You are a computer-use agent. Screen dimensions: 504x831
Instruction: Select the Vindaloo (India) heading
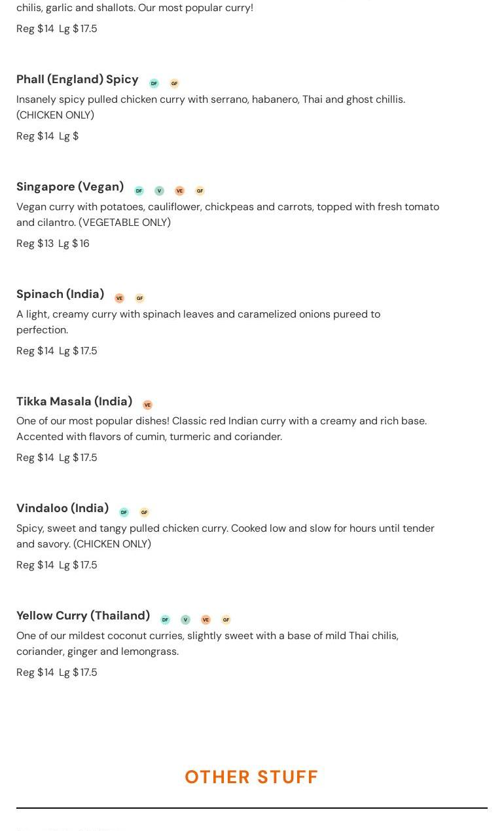62,508
